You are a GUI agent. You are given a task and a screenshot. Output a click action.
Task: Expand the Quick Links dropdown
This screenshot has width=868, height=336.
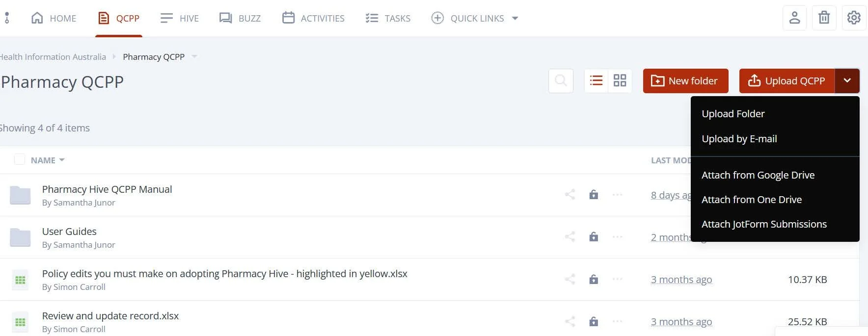point(515,18)
